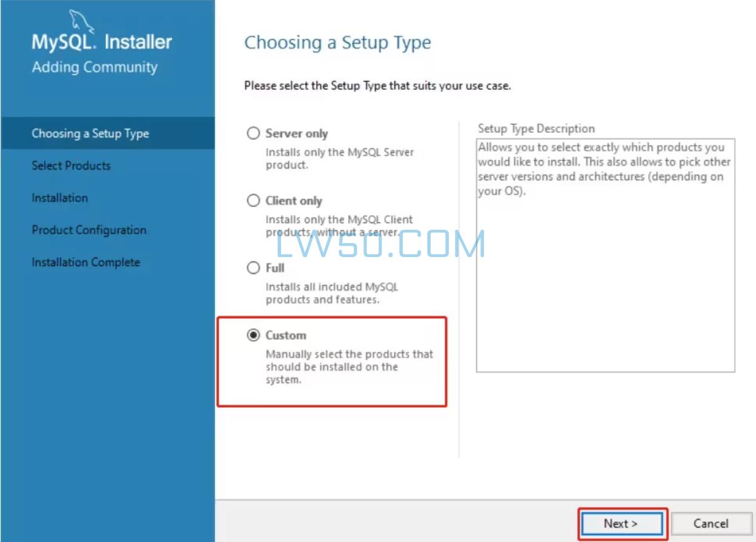Click the MySQL dolphin logo icon

(x=81, y=22)
